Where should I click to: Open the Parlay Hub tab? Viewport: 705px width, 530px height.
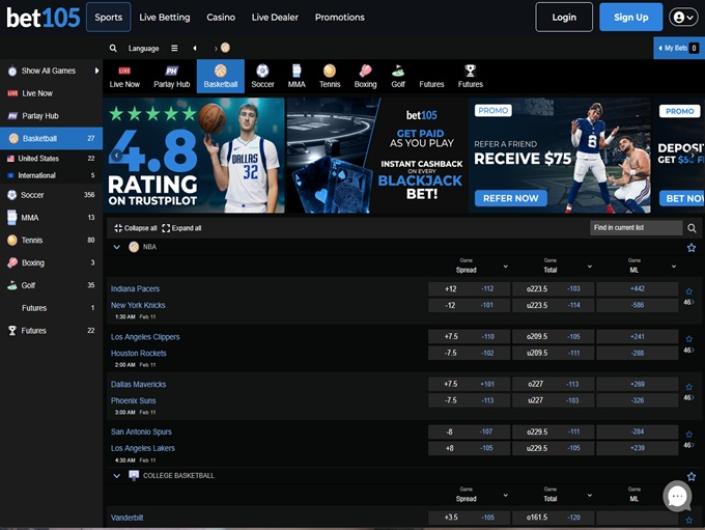point(172,76)
